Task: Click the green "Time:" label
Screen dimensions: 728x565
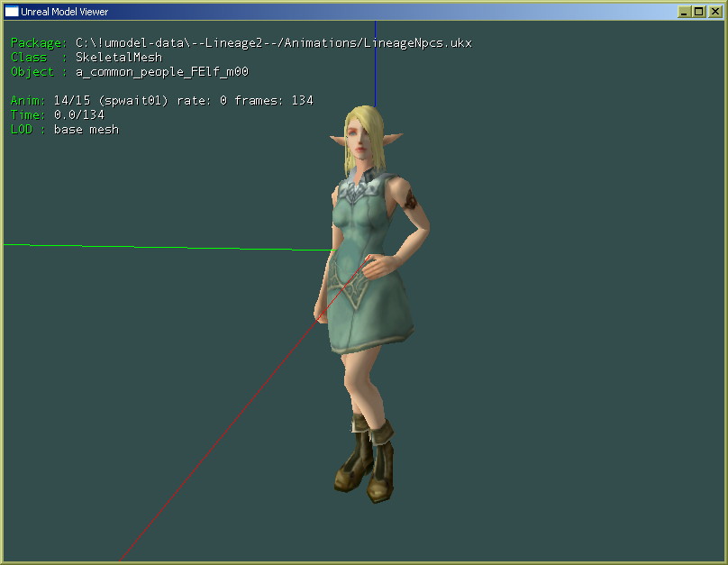Action: (x=28, y=114)
